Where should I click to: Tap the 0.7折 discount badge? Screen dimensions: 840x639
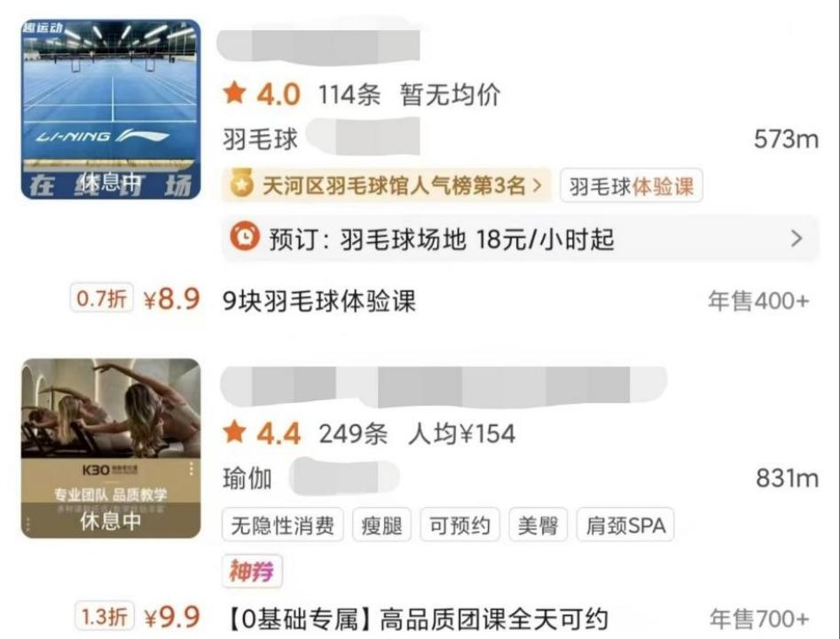[x=102, y=298]
